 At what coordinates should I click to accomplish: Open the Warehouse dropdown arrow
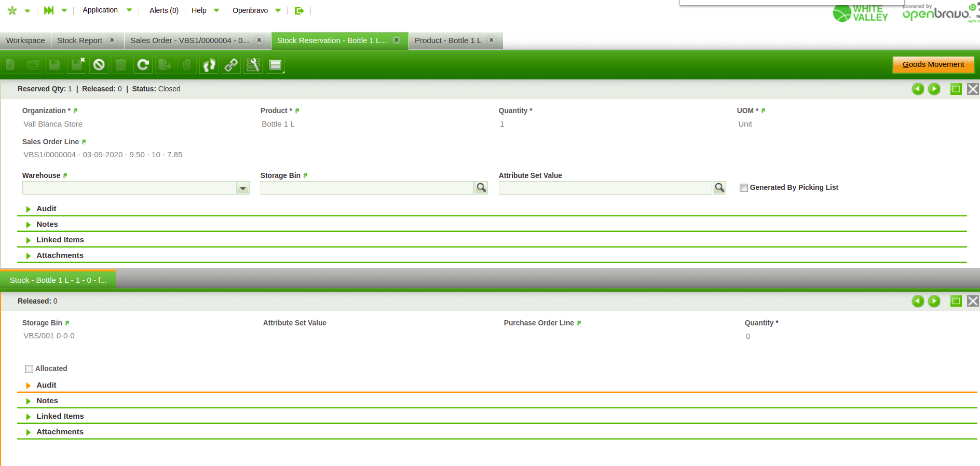(243, 188)
